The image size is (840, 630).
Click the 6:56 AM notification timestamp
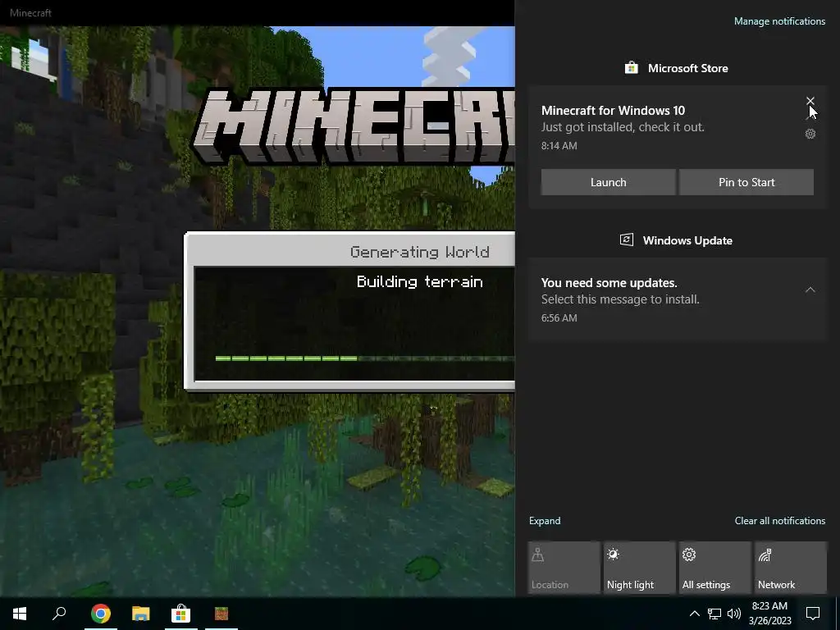point(559,318)
